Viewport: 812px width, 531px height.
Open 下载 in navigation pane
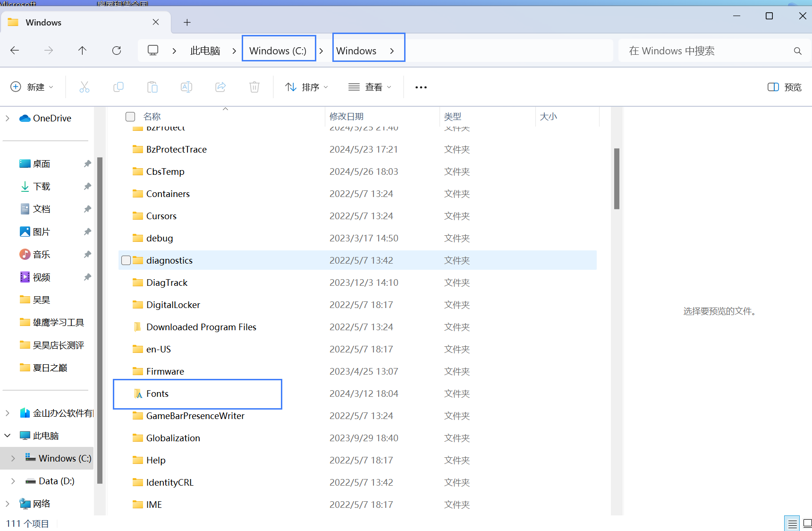(x=42, y=187)
